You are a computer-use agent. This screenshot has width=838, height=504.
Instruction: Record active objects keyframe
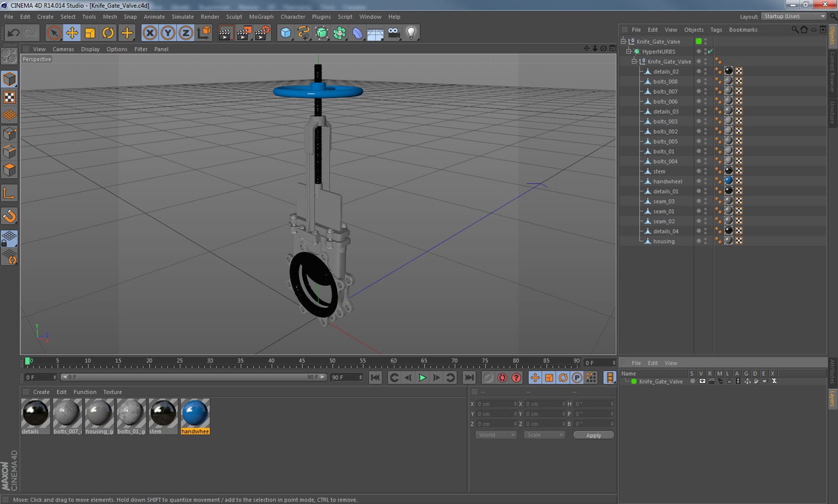pos(488,378)
